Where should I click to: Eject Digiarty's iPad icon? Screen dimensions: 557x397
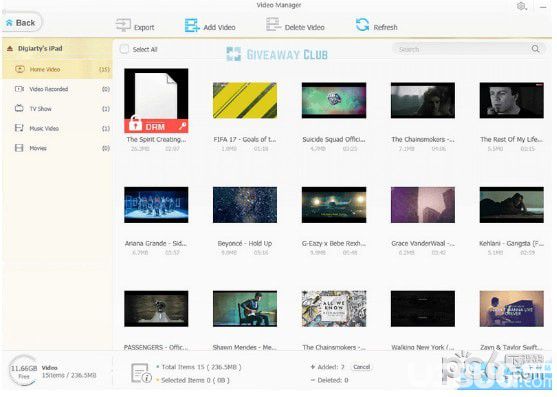(10, 48)
